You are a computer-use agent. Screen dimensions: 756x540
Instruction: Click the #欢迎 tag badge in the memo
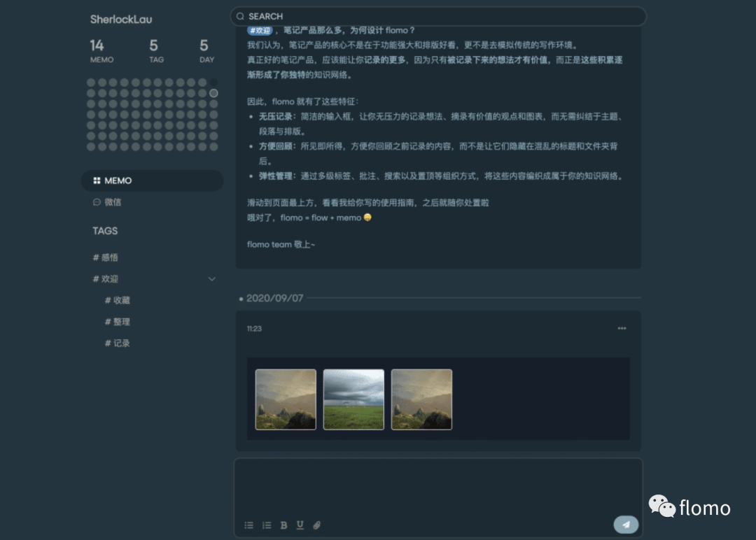point(260,30)
